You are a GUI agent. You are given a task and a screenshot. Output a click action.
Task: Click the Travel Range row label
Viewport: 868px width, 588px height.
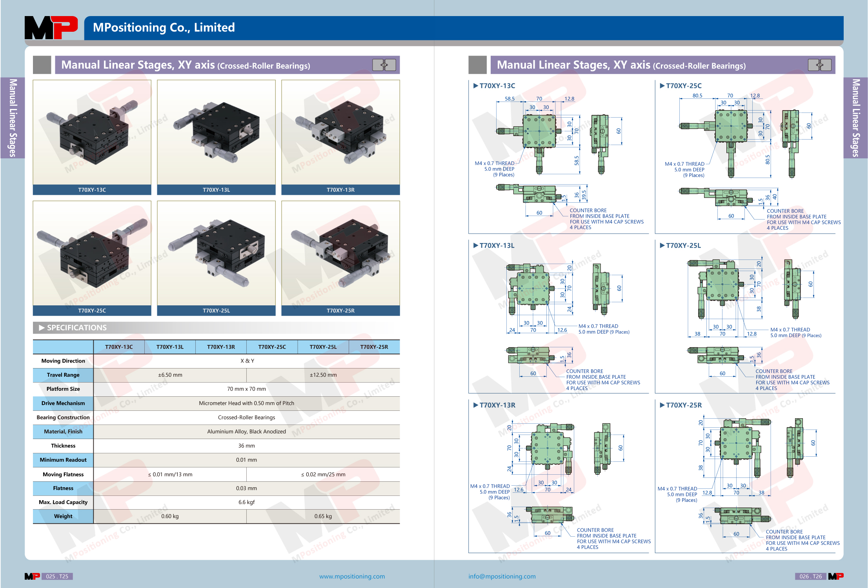[63, 375]
